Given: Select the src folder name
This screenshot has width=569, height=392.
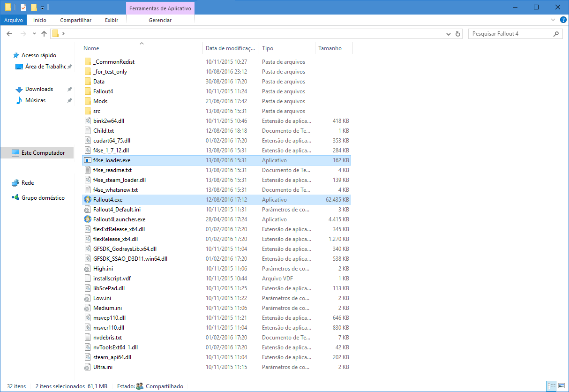Looking at the screenshot, I should (x=97, y=111).
